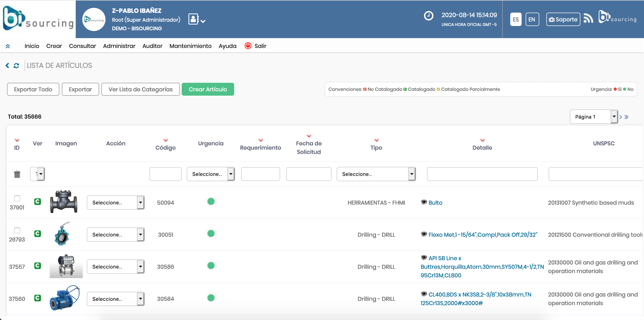Check the checkbox for item 37901
644x320 pixels.
click(x=17, y=198)
